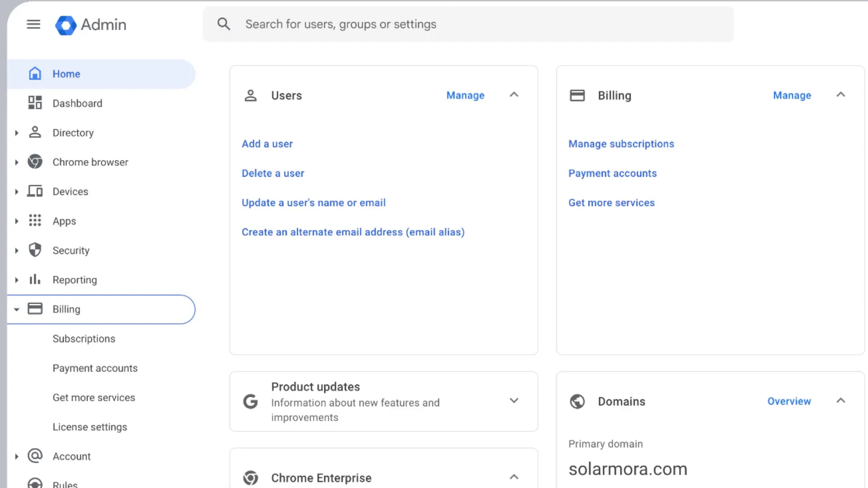
Task: Click the Security shield icon
Action: pos(35,250)
